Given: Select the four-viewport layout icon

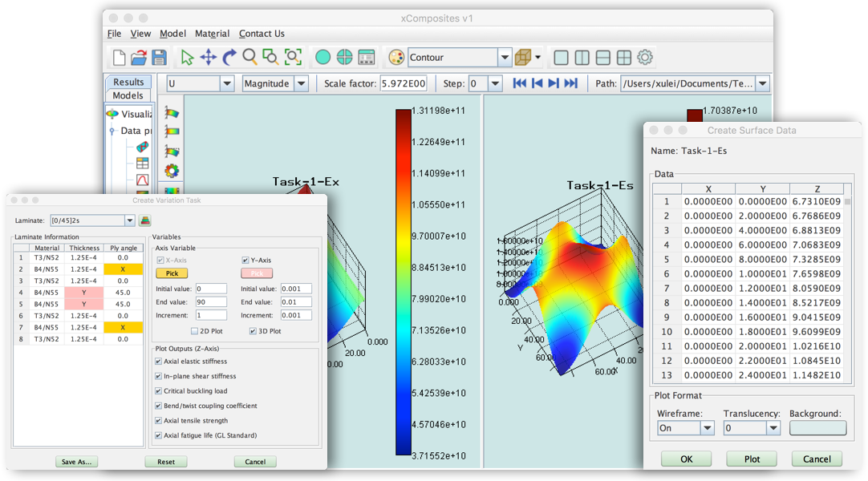Looking at the screenshot, I should 624,58.
